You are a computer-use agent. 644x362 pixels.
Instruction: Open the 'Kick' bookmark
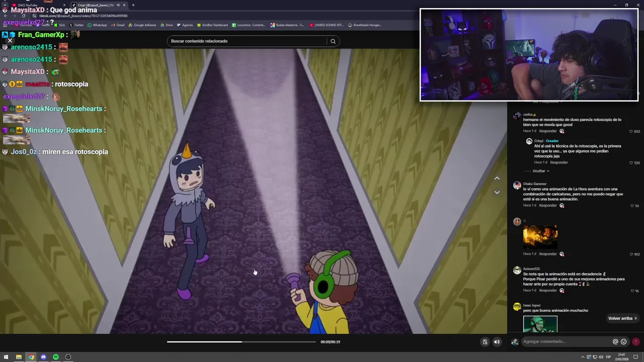(x=60, y=25)
